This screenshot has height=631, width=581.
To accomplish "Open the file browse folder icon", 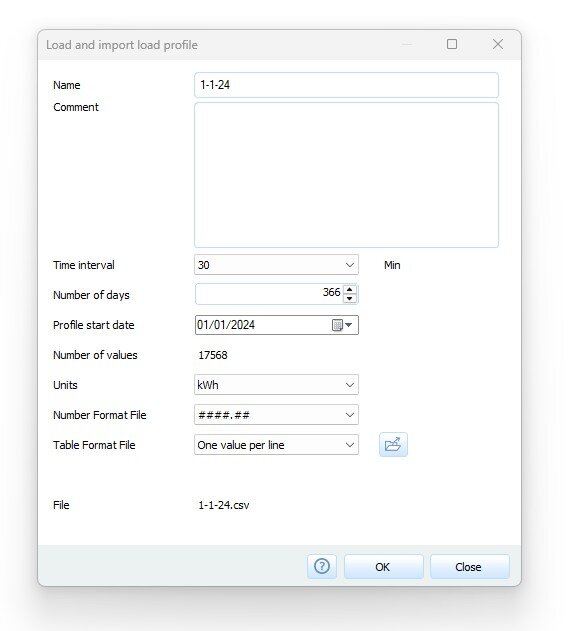I will point(393,445).
